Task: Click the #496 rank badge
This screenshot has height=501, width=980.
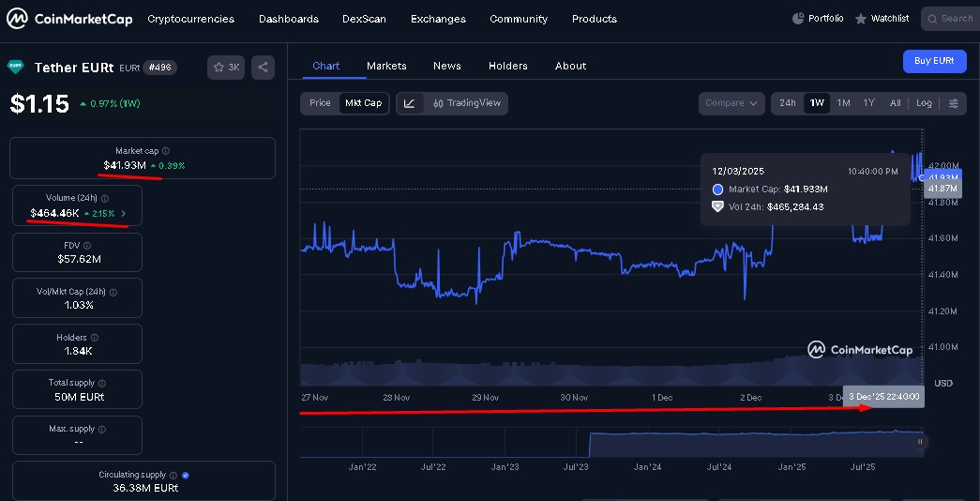Action: pos(160,68)
